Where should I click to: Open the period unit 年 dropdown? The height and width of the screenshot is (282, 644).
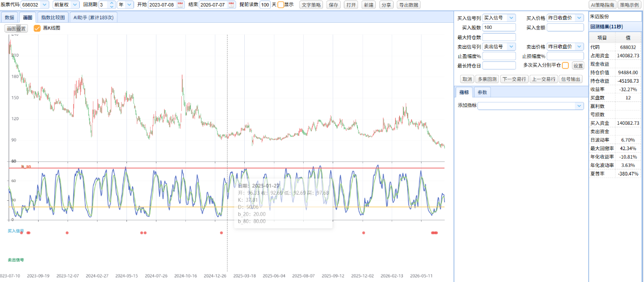coord(130,5)
